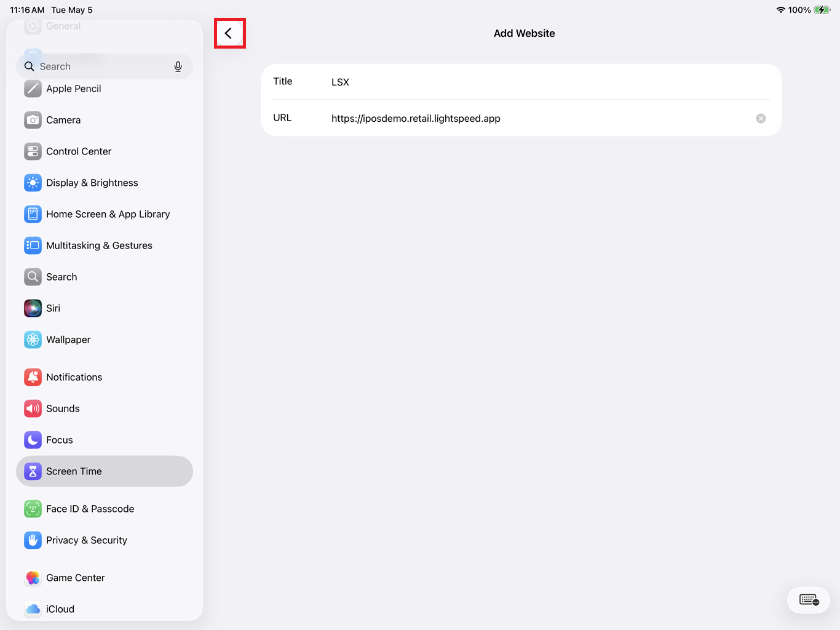Select the Screen Time row

coord(105,471)
